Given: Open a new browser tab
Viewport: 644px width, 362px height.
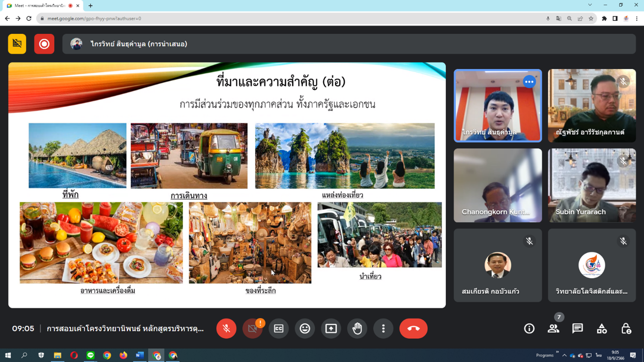Looking at the screenshot, I should point(91,6).
